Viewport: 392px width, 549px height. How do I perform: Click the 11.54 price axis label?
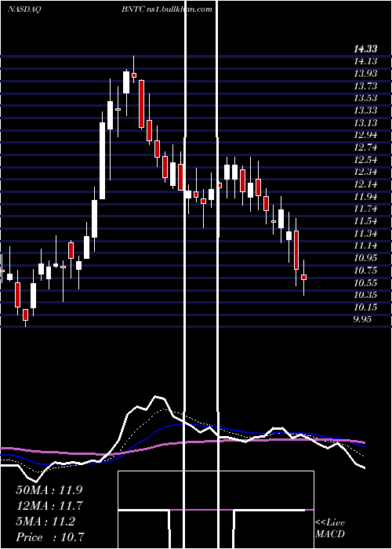[365, 222]
